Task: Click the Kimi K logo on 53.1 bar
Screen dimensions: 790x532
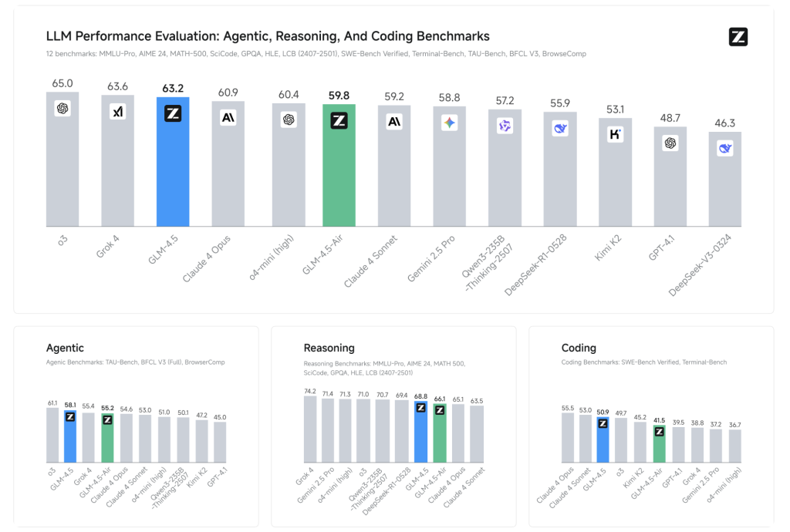Action: [x=615, y=134]
